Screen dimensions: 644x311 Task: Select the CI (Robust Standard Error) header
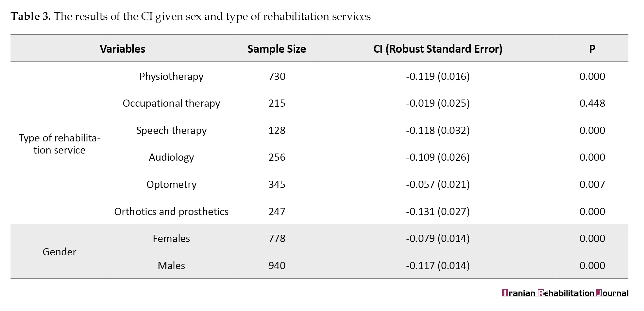click(x=438, y=49)
